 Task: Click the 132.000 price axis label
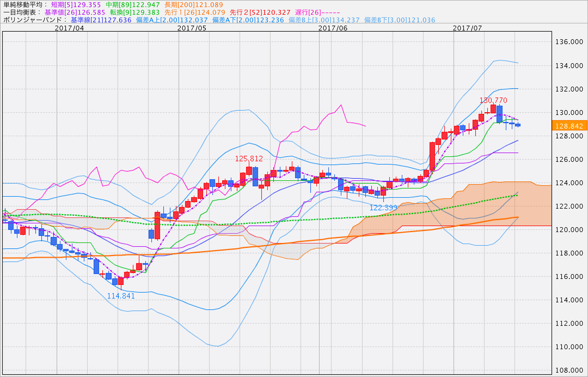(x=569, y=89)
